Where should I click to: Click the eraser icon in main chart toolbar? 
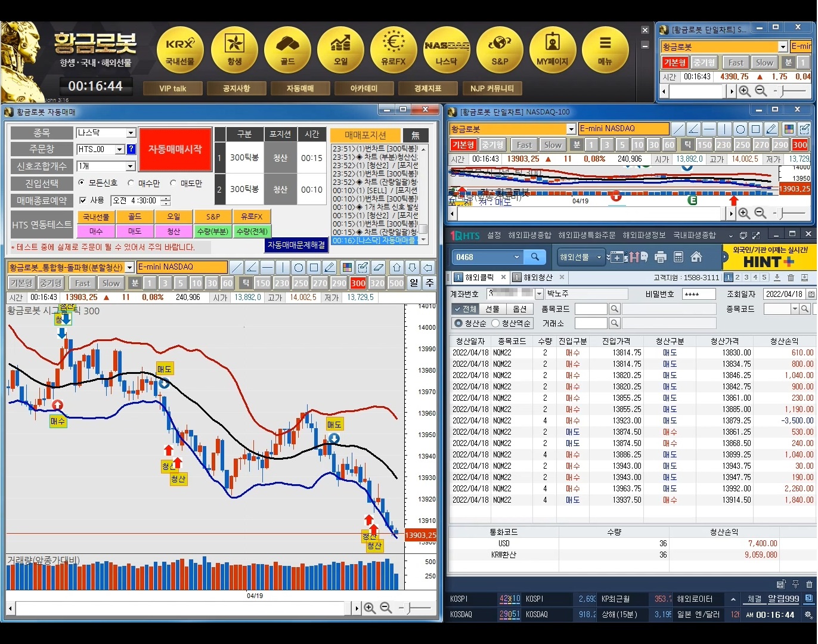[x=379, y=267]
